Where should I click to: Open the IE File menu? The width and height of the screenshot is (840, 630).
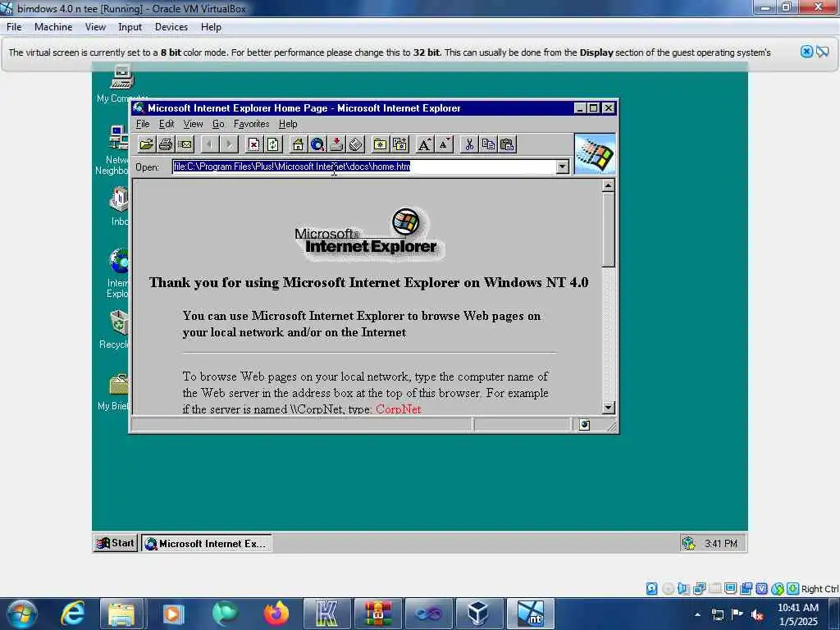click(143, 124)
